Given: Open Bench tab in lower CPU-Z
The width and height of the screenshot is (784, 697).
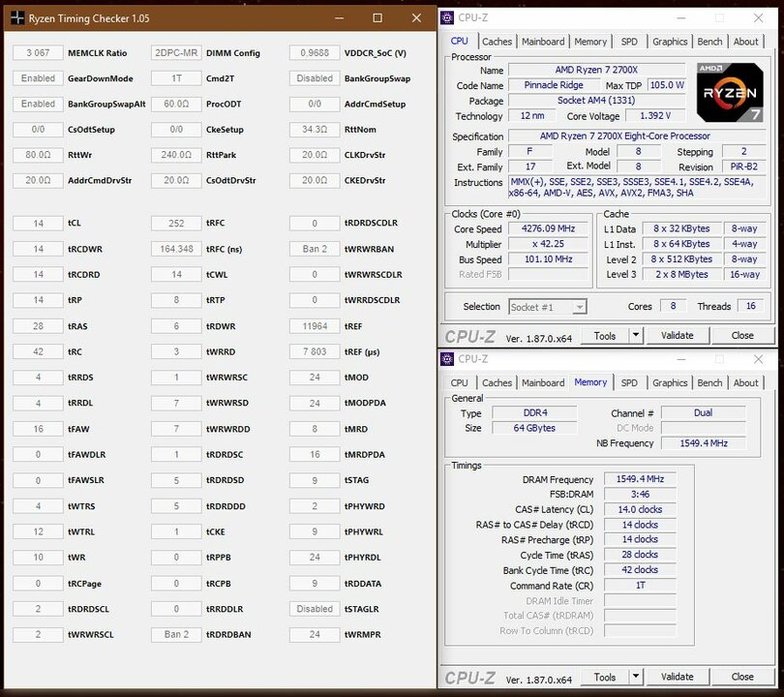Looking at the screenshot, I should point(709,383).
